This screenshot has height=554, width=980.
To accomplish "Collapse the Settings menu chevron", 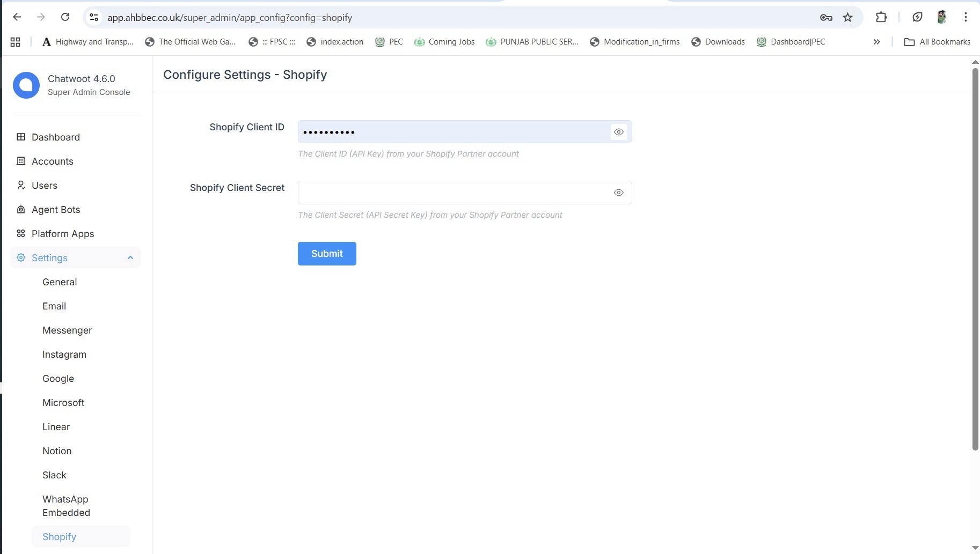I will click(130, 258).
